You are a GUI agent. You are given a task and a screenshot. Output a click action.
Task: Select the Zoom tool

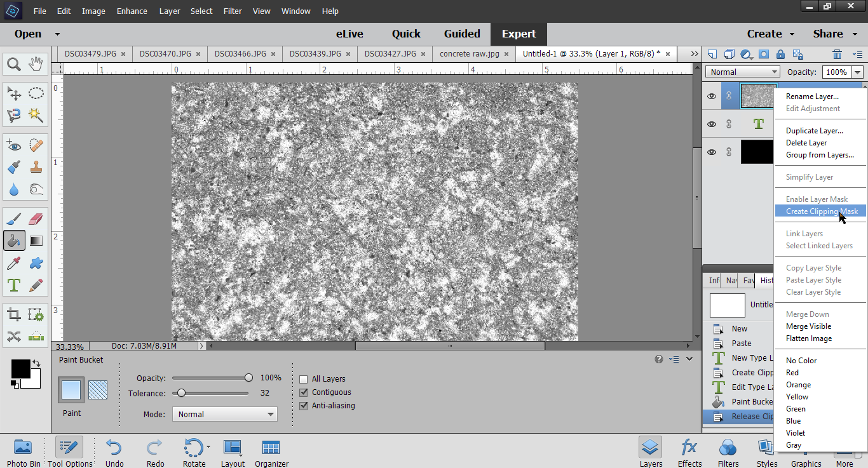(14, 64)
